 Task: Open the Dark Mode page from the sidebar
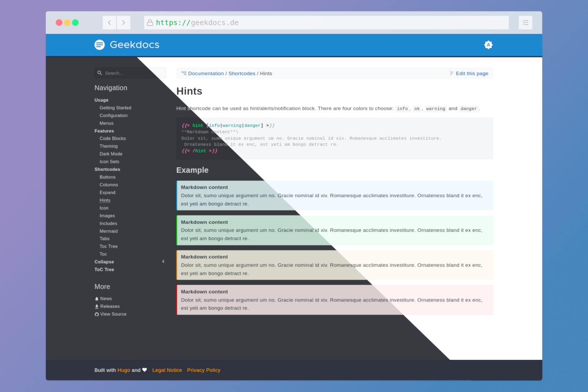point(111,154)
